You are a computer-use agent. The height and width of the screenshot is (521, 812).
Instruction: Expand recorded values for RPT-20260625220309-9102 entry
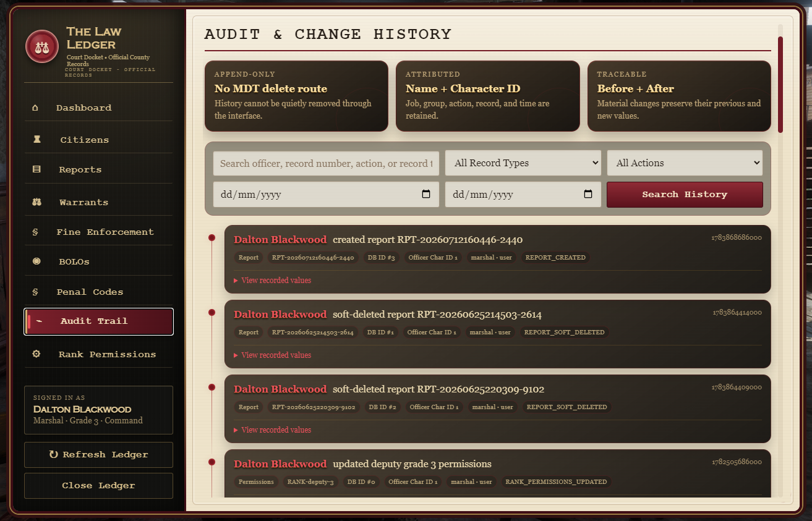coord(272,430)
